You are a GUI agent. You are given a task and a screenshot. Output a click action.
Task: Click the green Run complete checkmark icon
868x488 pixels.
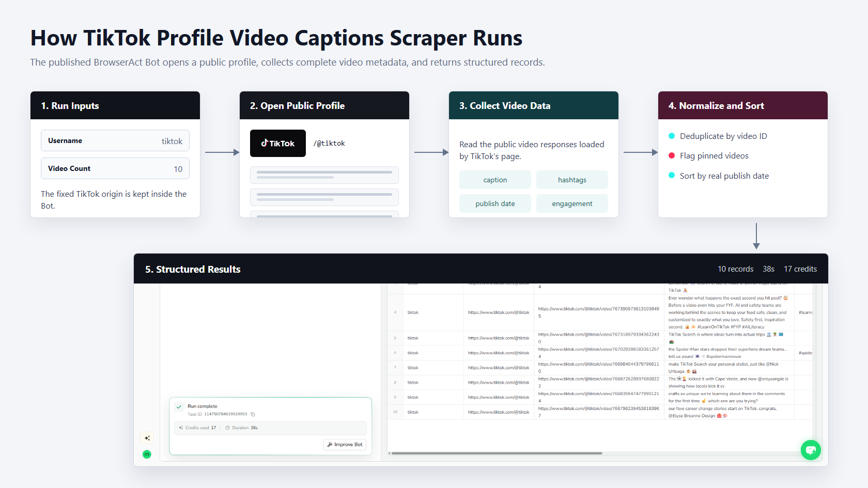(x=179, y=406)
